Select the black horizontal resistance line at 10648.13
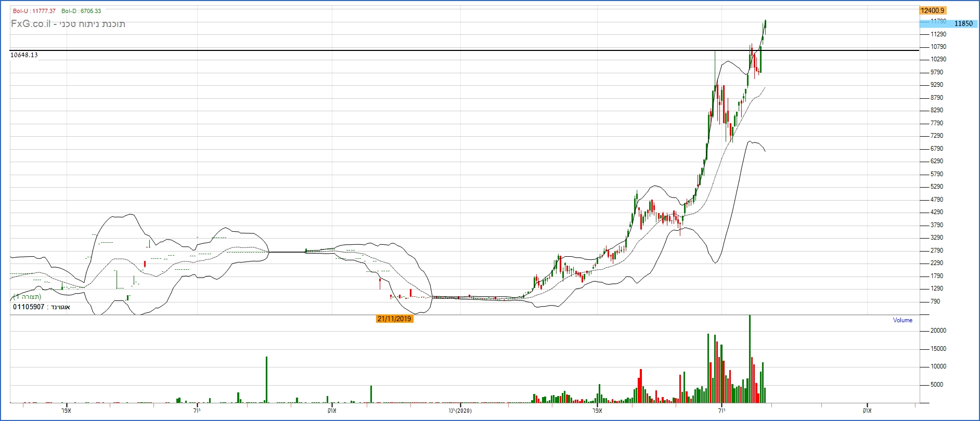The height and width of the screenshot is (421, 980). (464, 50)
